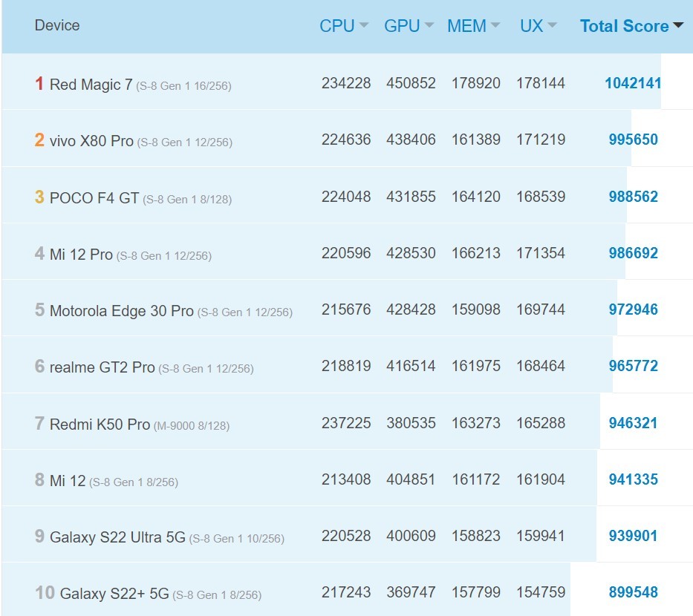Click rank number 2 badge
This screenshot has height=616, width=693.
(x=39, y=140)
